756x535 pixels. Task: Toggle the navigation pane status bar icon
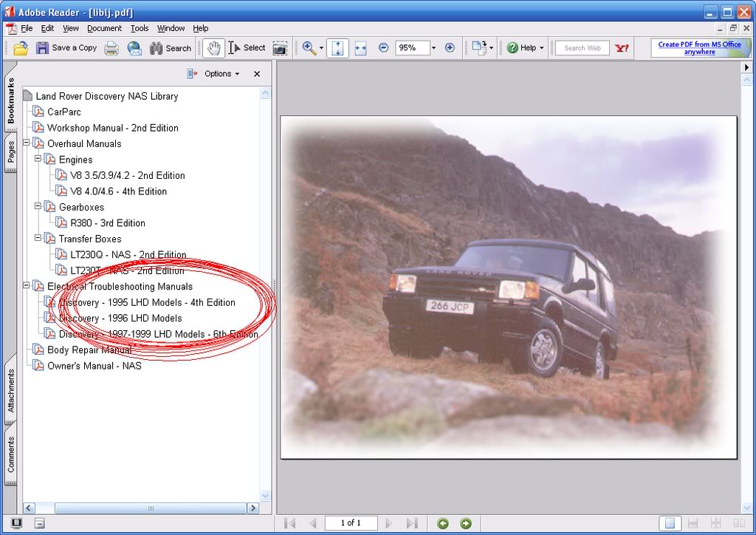pos(40,523)
